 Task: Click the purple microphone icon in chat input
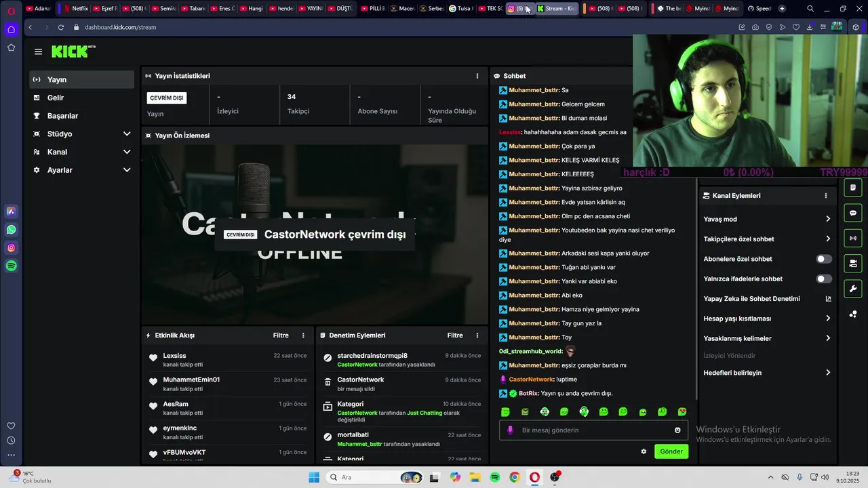(510, 430)
